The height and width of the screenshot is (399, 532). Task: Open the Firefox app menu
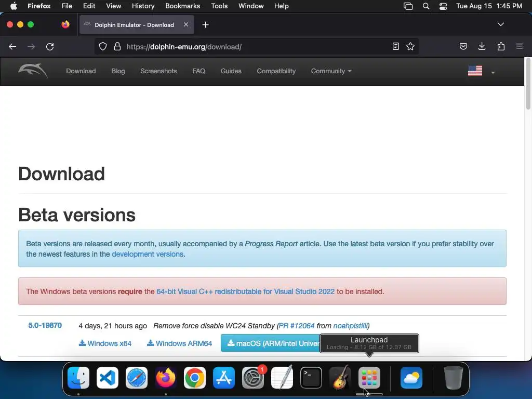pos(39,6)
